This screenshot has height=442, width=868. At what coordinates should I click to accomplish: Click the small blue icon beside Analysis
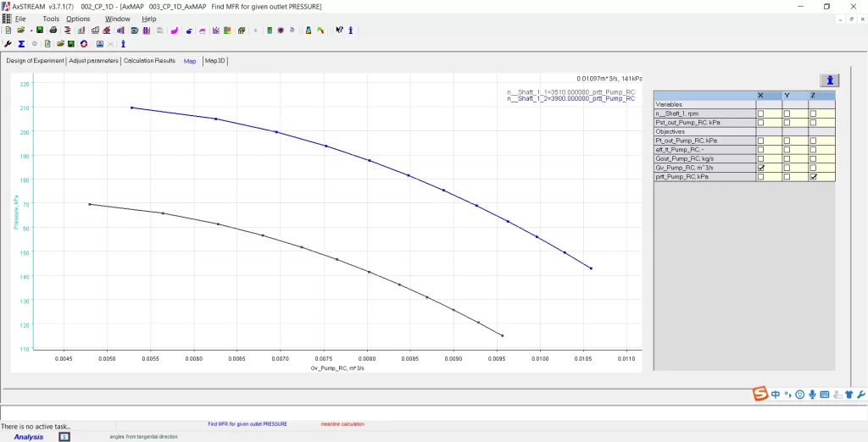pos(64,437)
